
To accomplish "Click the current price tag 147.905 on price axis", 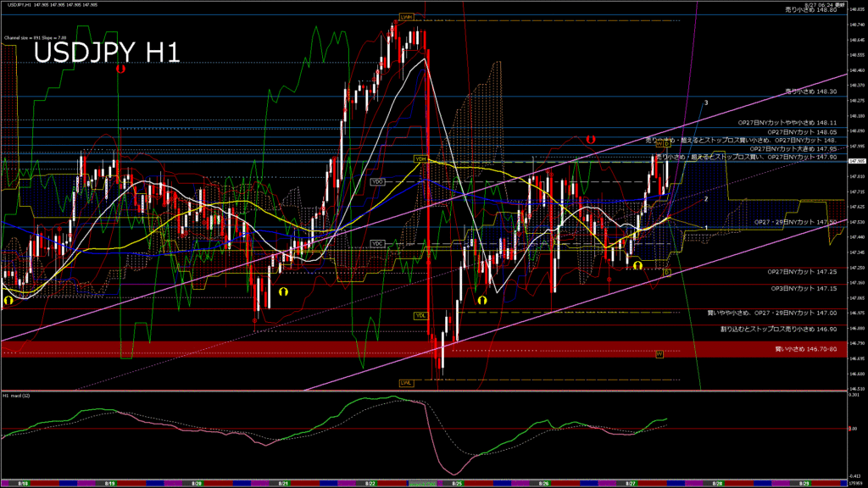I will 855,160.
